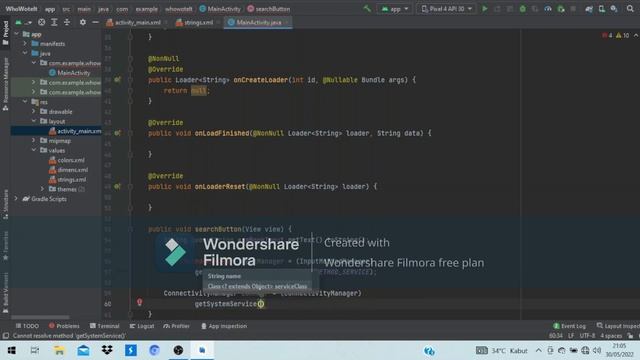The image size is (640, 360).
Task: Expand the Gradle Scripts node
Action: (17, 199)
